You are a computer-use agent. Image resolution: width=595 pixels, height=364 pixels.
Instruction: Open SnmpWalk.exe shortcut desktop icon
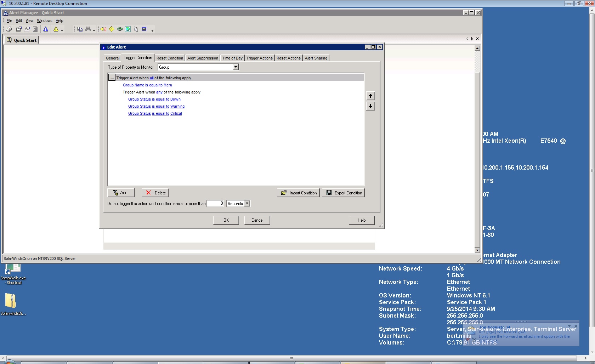tap(13, 274)
